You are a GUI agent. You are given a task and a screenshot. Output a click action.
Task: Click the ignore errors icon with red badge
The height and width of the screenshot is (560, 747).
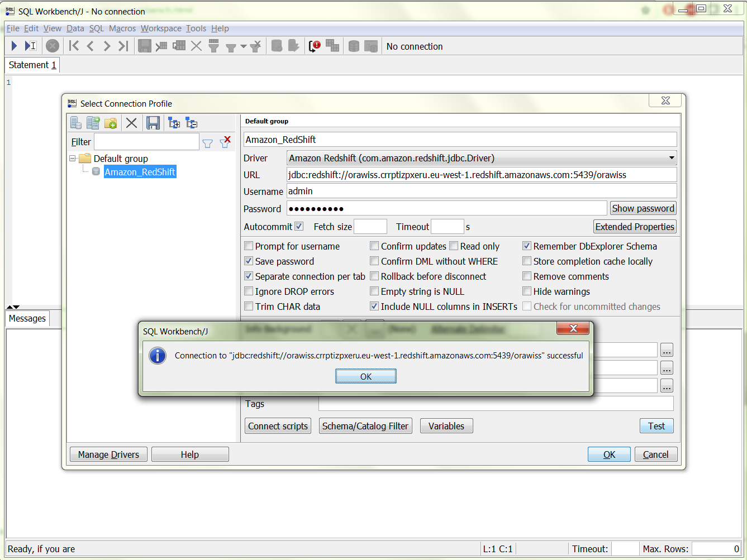(x=315, y=46)
